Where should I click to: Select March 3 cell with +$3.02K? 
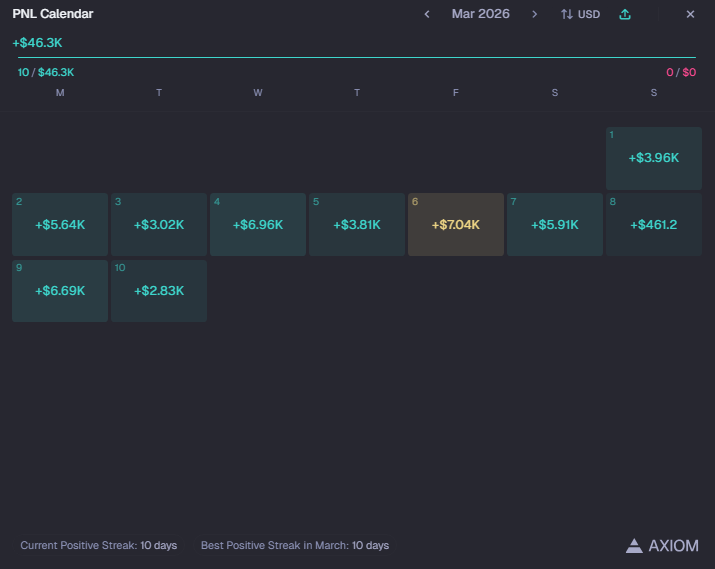[x=159, y=224]
